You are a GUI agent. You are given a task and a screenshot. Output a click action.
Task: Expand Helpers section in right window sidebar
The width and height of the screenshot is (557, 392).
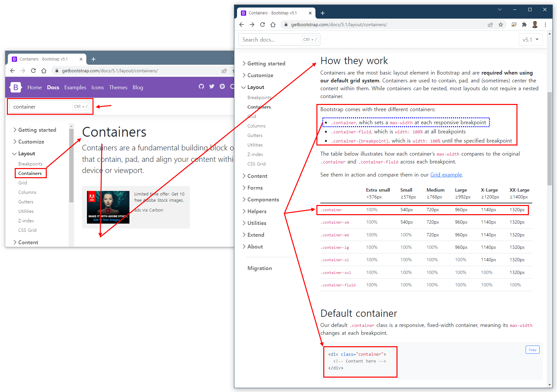(254, 211)
